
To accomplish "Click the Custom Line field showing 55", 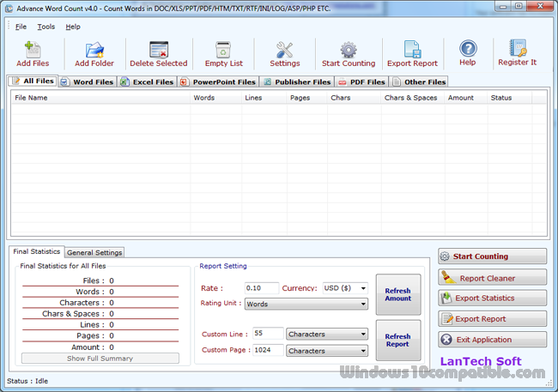I will (x=268, y=334).
